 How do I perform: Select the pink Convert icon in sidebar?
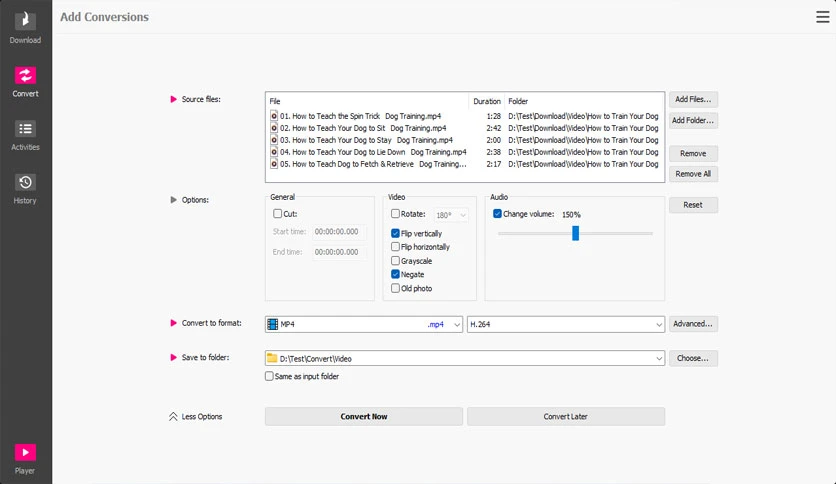[25, 75]
